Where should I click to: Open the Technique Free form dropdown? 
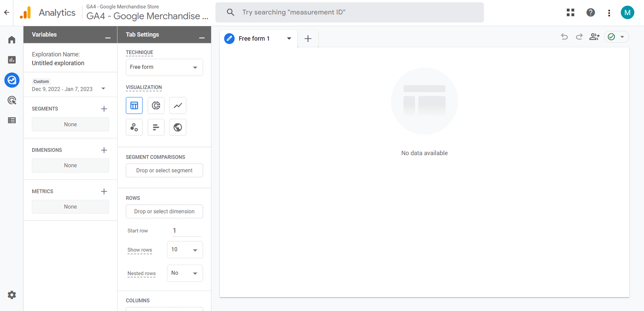[x=164, y=67]
